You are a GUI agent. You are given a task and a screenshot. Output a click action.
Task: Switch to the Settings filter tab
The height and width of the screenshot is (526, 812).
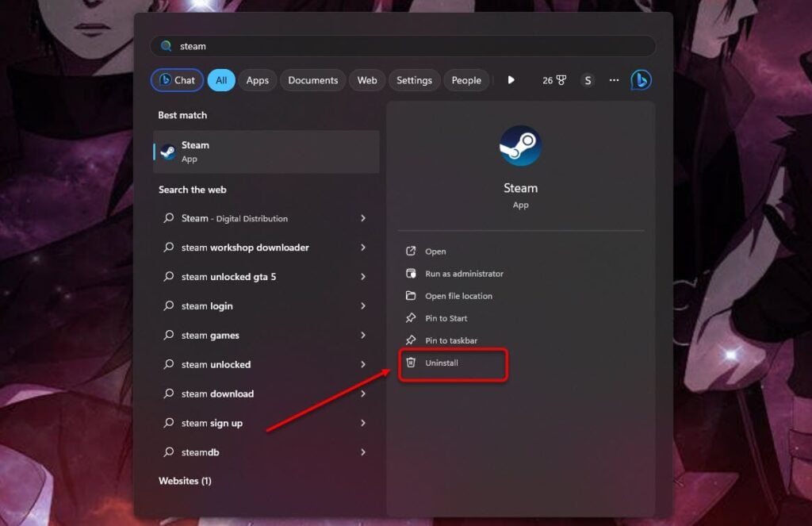414,80
